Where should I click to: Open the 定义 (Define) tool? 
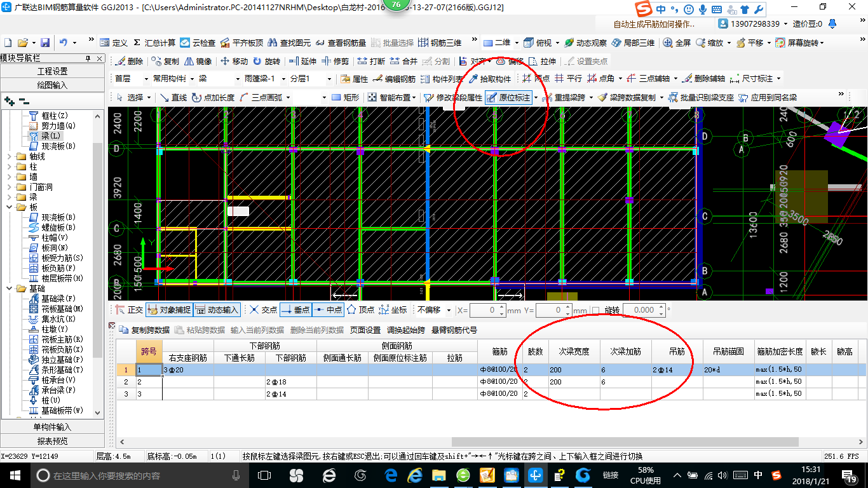pos(114,43)
